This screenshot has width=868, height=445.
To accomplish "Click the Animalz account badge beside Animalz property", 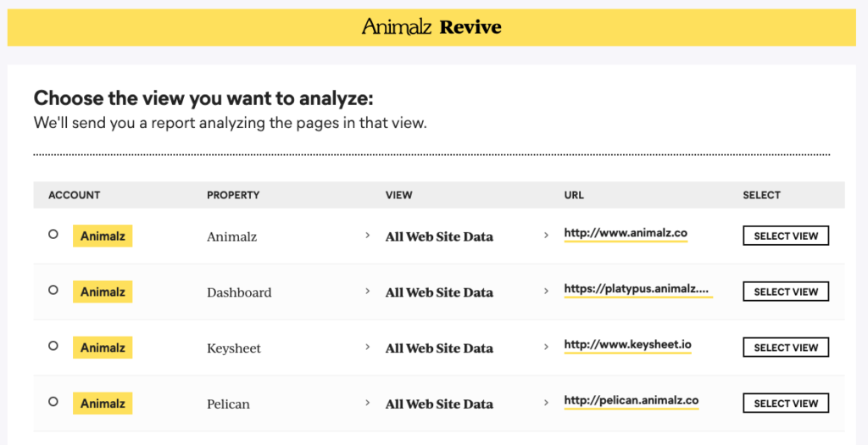I will (103, 236).
